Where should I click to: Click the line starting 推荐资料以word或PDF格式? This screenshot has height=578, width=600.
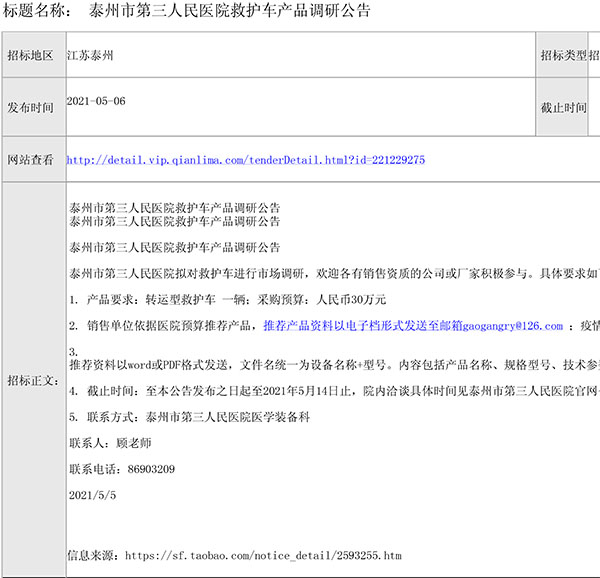click(334, 365)
